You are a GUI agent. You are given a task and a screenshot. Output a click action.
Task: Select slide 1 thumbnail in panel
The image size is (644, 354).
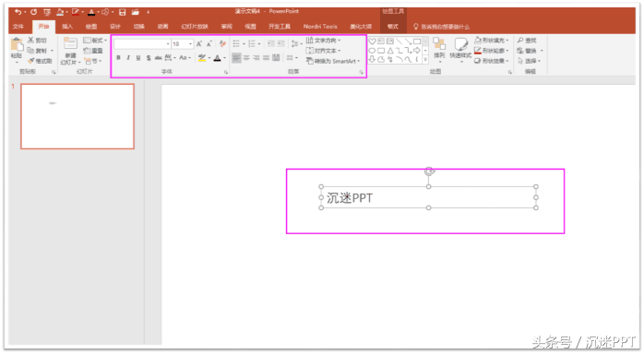point(78,116)
